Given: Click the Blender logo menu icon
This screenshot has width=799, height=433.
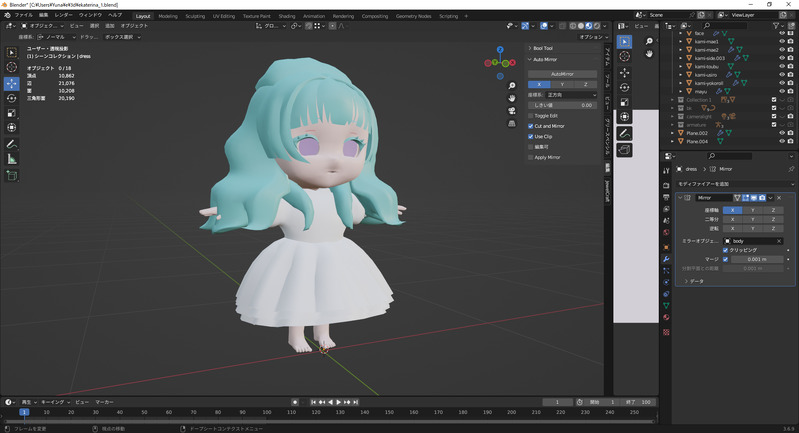Looking at the screenshot, I should click(x=6, y=16).
